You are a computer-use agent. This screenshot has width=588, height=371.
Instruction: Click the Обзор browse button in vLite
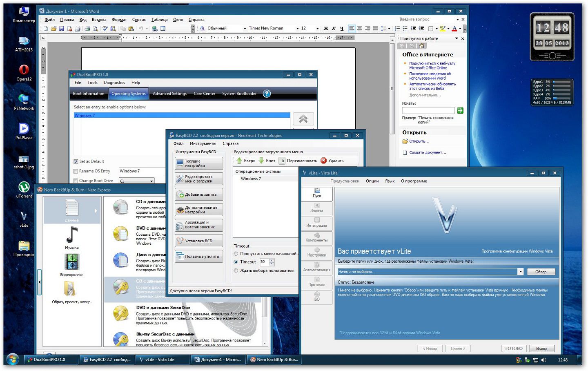541,272
